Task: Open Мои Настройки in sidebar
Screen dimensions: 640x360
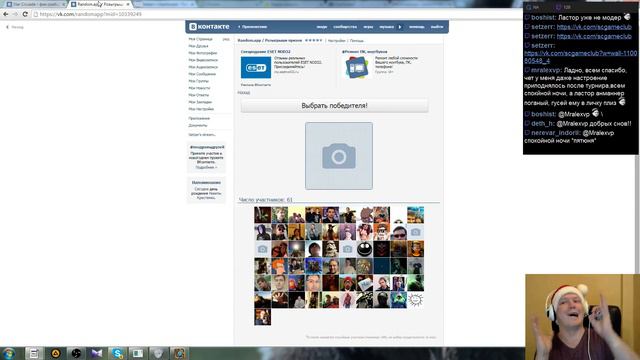Action: pyautogui.click(x=201, y=109)
